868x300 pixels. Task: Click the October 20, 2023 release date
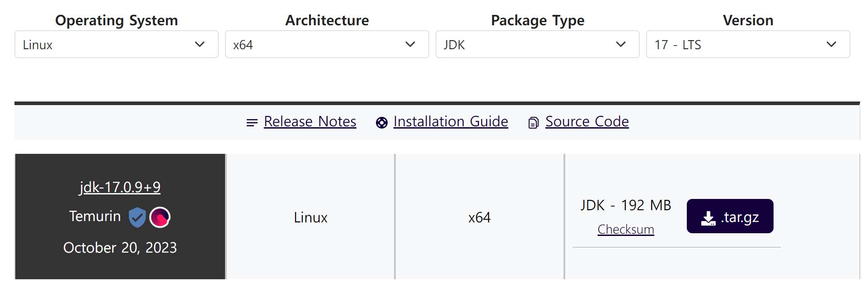(x=120, y=248)
